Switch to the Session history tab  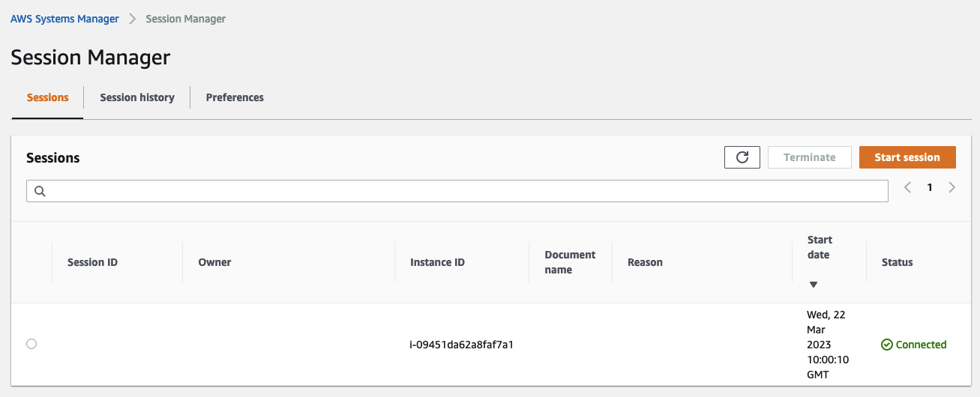tap(137, 97)
